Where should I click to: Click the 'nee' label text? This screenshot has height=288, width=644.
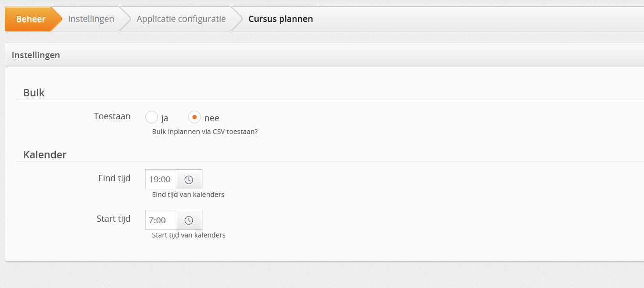click(x=211, y=118)
